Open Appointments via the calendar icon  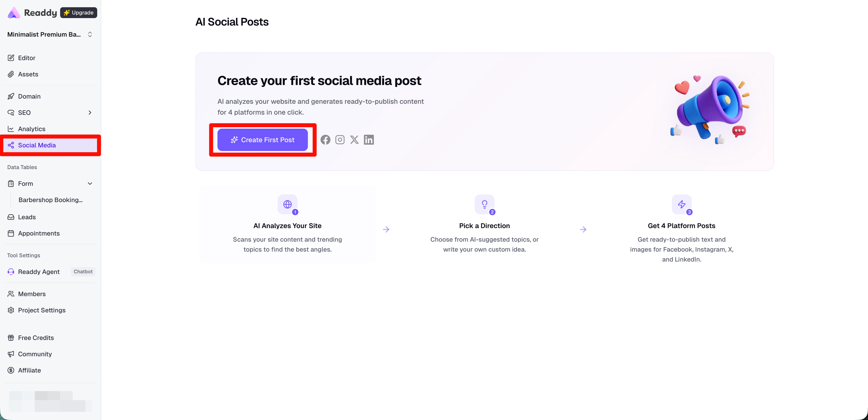tap(11, 233)
